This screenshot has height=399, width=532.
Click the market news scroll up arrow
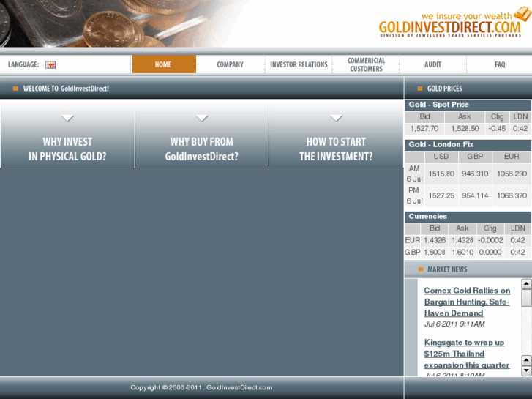click(x=526, y=283)
